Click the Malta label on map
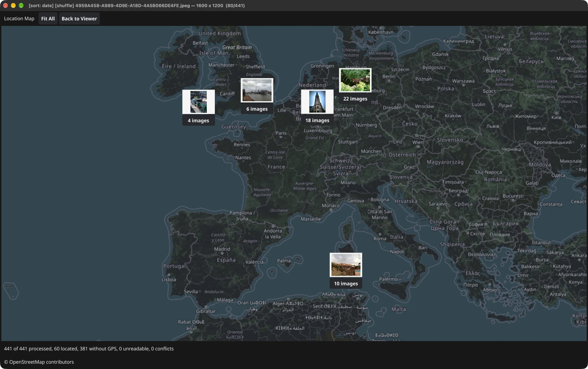Image resolution: width=588 pixels, height=369 pixels. pyautogui.click(x=399, y=309)
